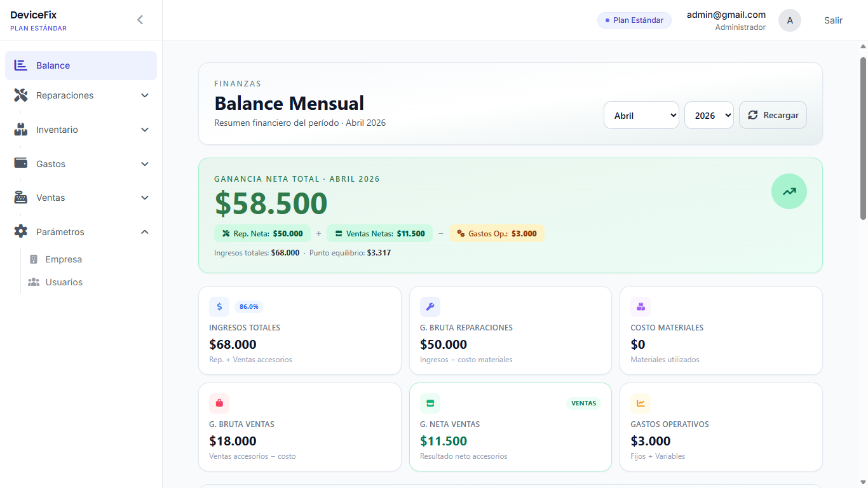This screenshot has width=868, height=488.
Task: Select the Balance bar-chart icon in sidebar
Action: [20, 65]
